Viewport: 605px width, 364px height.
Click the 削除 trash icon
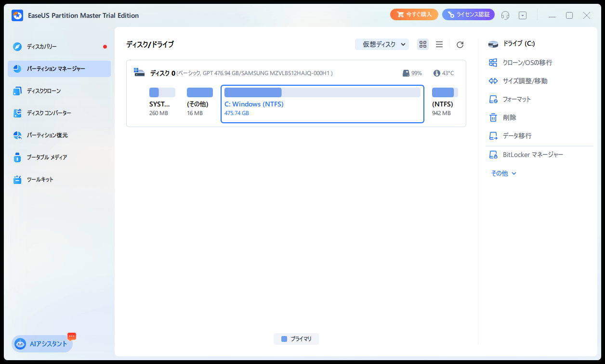point(493,117)
